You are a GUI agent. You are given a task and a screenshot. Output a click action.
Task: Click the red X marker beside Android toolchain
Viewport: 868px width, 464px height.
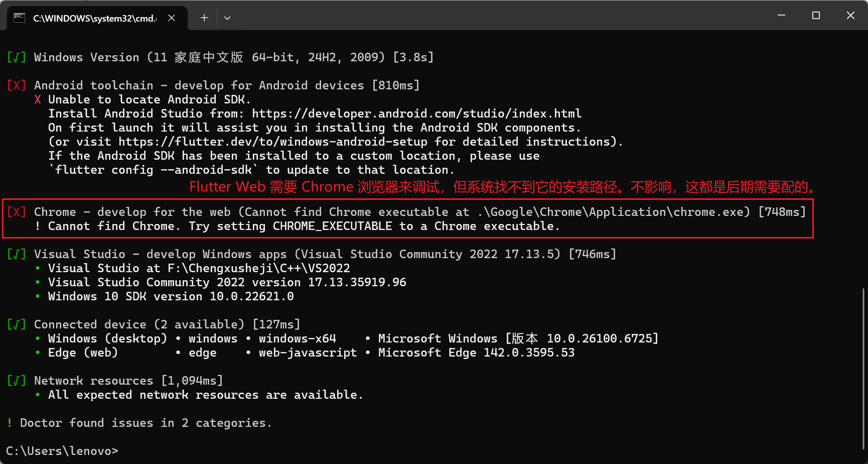(17, 85)
